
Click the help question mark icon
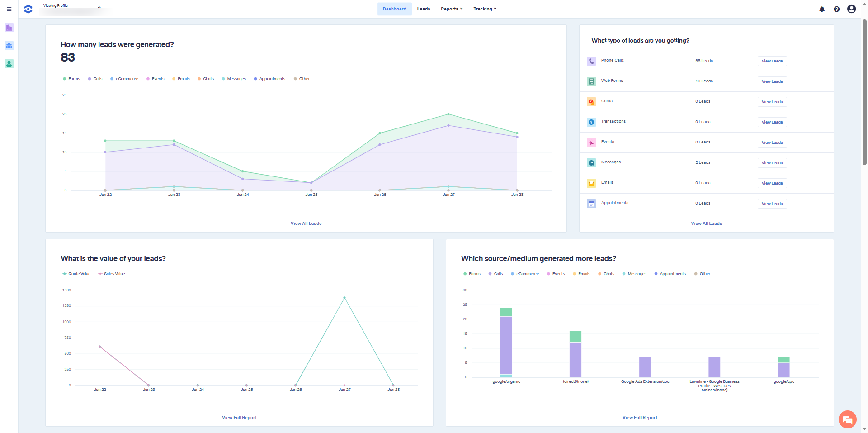pos(836,9)
